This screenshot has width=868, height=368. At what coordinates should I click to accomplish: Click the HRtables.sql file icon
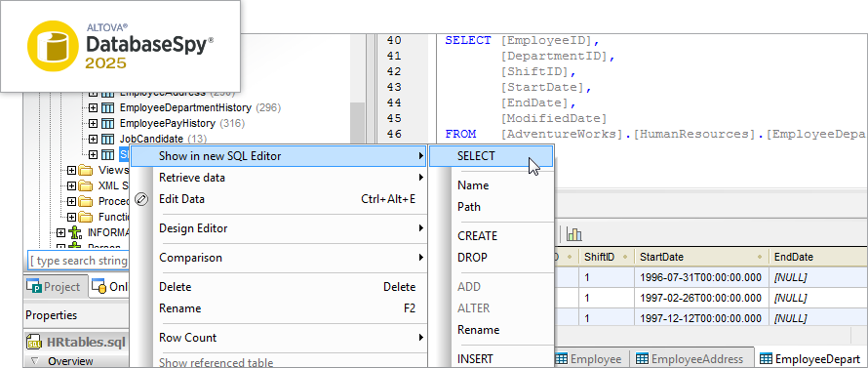tap(35, 342)
